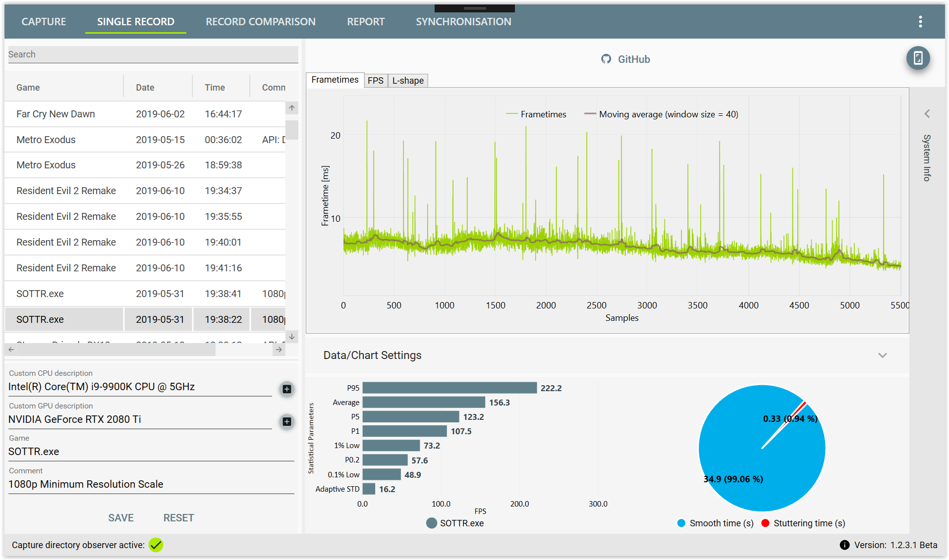Click the System Info vertical label
Image resolution: width=949 pixels, height=560 pixels.
[x=927, y=157]
